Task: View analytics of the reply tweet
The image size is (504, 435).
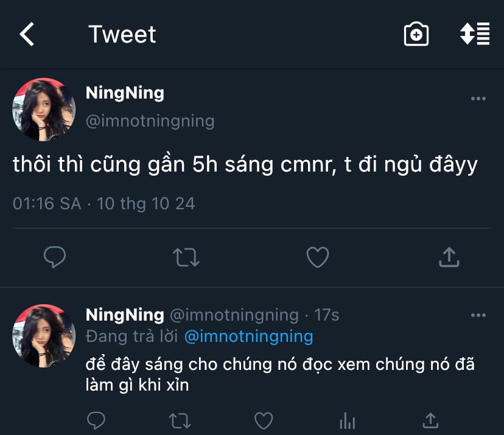Action: coord(347,420)
